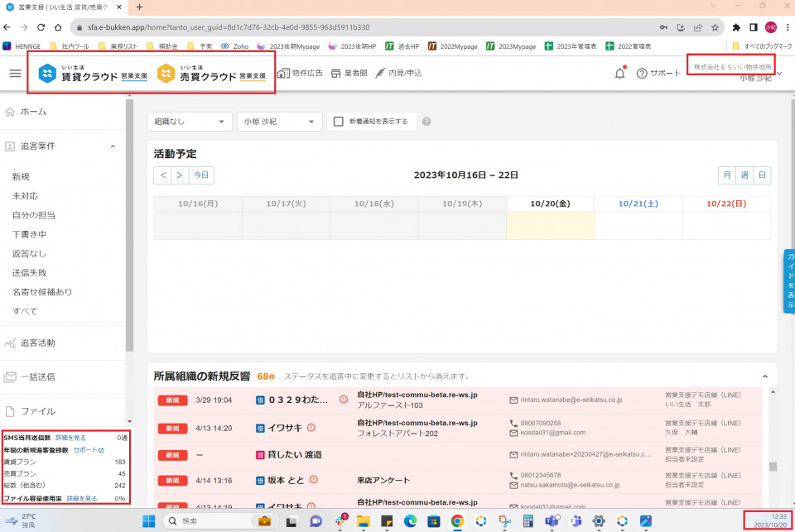Open the 小椋 沙紀 staff dropdown
This screenshot has height=532, width=795.
coord(279,122)
